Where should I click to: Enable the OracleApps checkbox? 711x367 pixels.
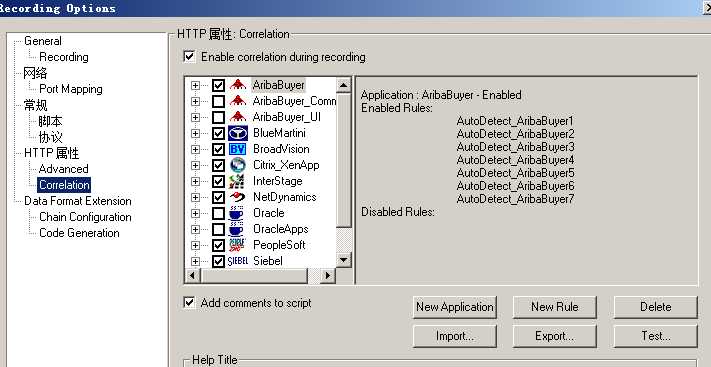tap(219, 229)
